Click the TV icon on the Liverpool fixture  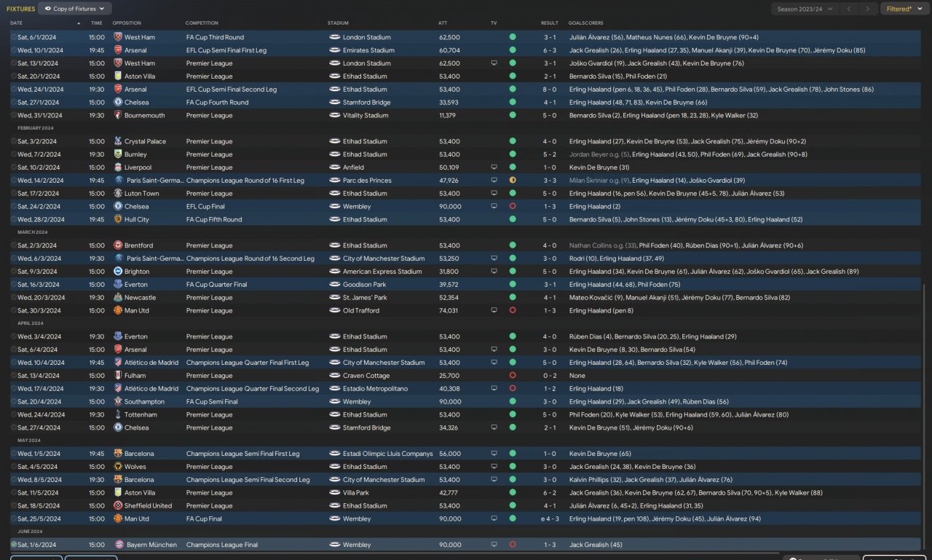(x=494, y=167)
